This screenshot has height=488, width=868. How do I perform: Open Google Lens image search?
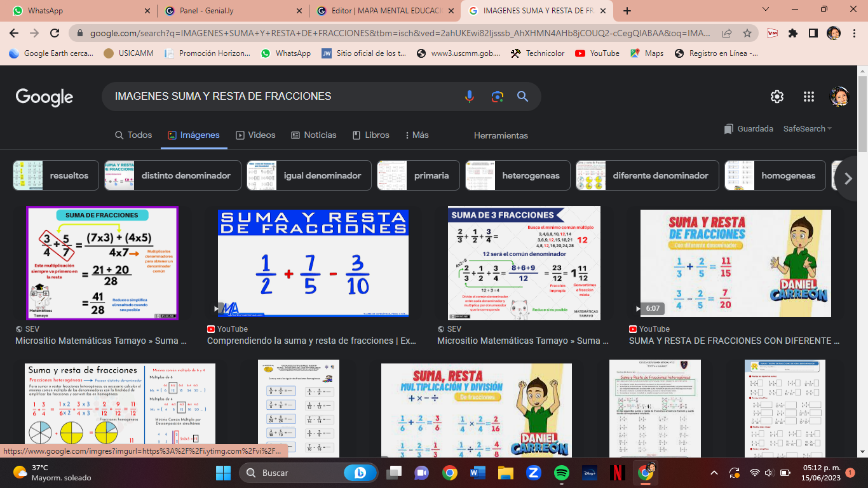click(497, 97)
